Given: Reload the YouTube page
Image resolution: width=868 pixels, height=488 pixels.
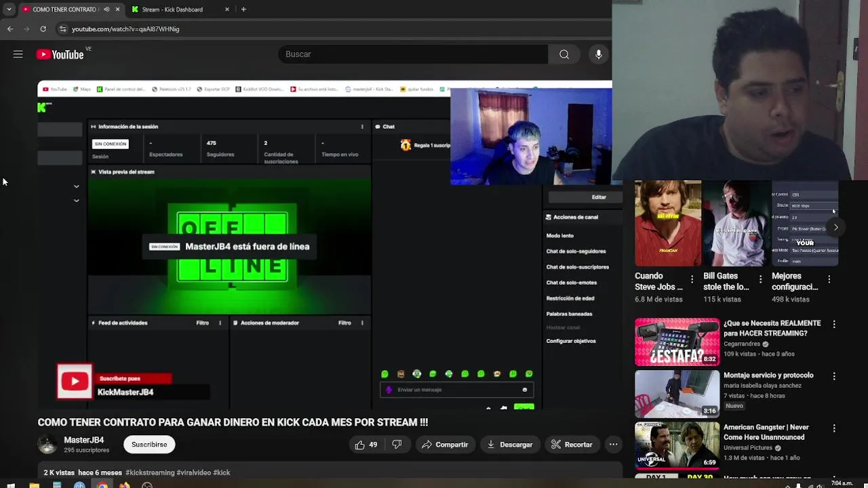Looking at the screenshot, I should 43,29.
